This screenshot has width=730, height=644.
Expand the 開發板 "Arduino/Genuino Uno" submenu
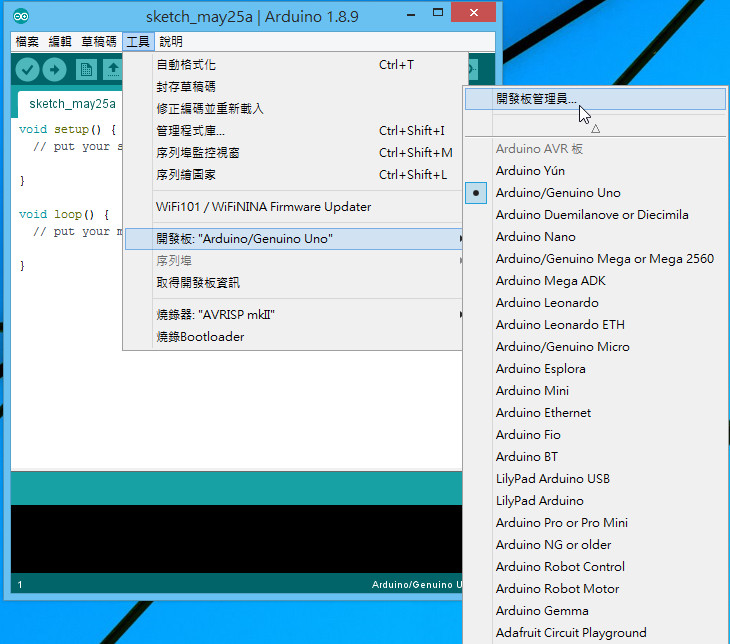[x=294, y=239]
